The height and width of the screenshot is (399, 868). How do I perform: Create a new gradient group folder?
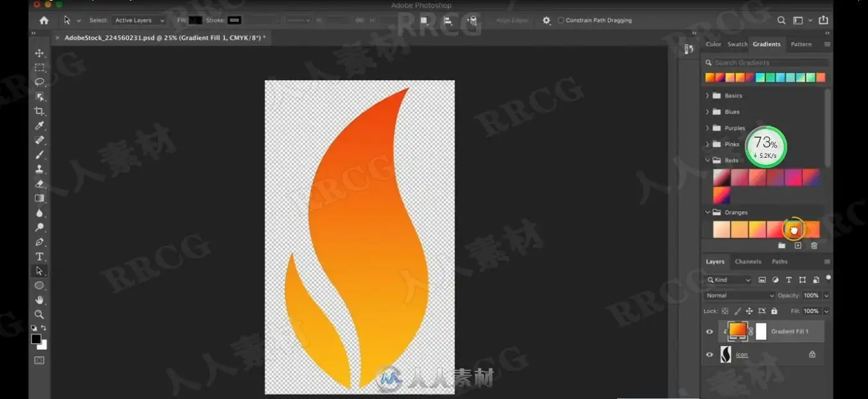[x=781, y=246]
